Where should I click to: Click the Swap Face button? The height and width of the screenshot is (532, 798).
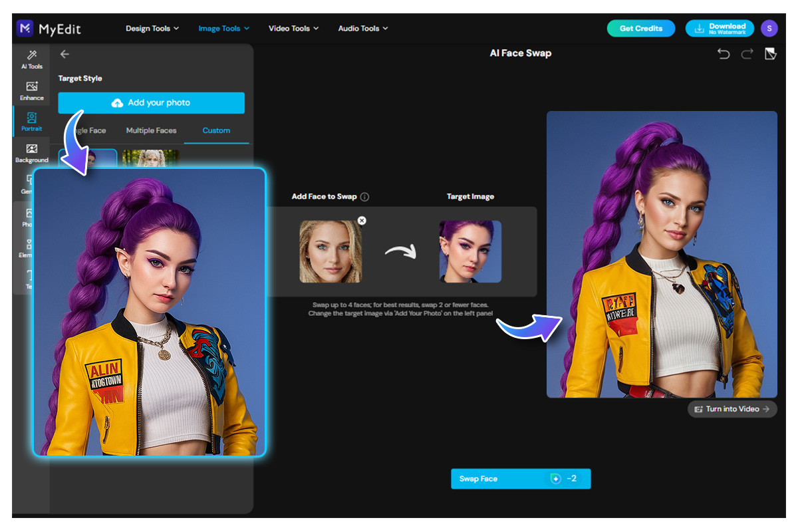[521, 478]
